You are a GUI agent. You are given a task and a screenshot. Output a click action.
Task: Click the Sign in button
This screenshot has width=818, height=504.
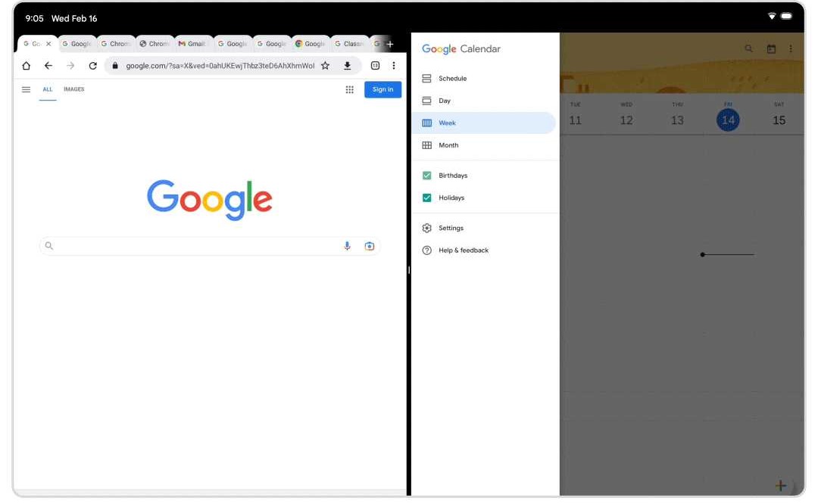coord(382,89)
